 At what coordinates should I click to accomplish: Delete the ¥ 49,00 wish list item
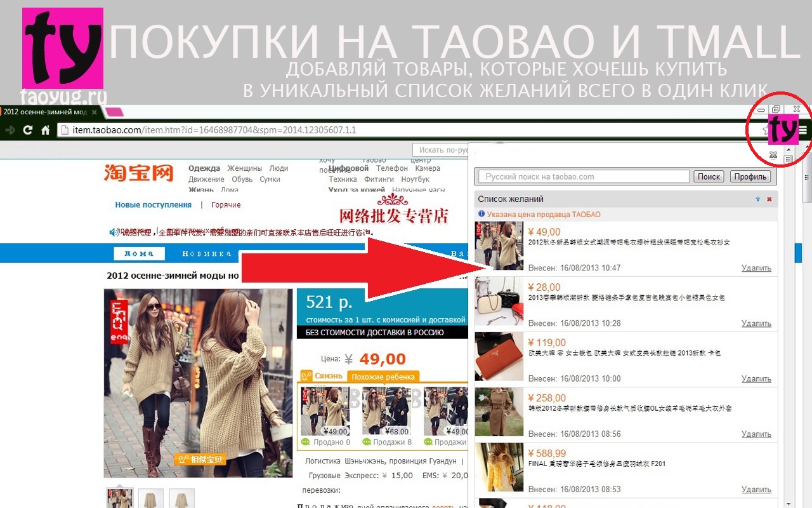tap(756, 268)
